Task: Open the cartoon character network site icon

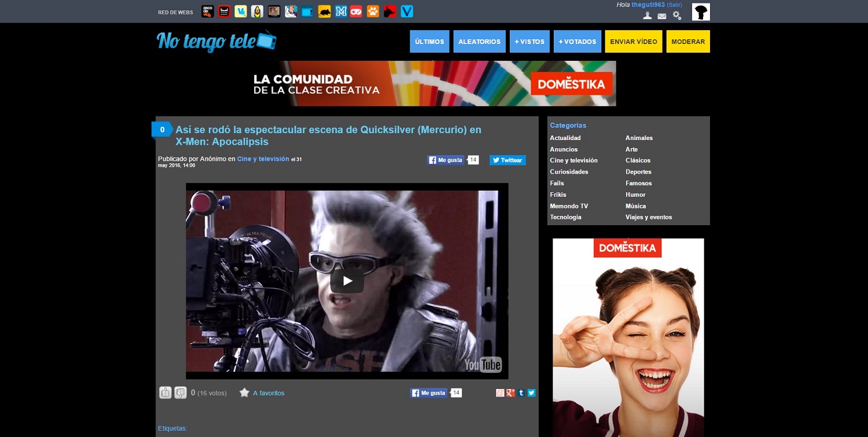Action: pos(290,11)
